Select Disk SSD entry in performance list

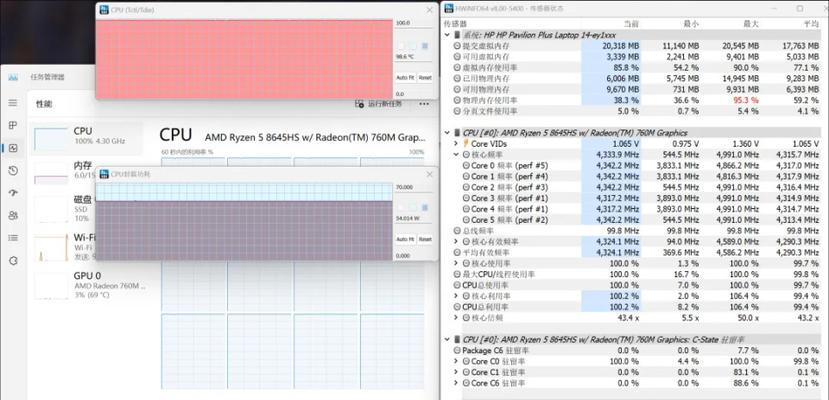(x=62, y=208)
